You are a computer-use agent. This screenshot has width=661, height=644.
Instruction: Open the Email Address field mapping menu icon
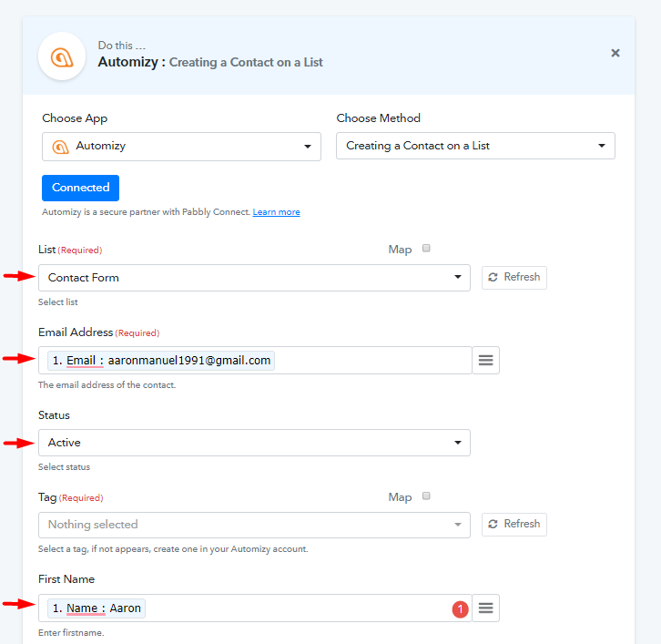[x=485, y=360]
